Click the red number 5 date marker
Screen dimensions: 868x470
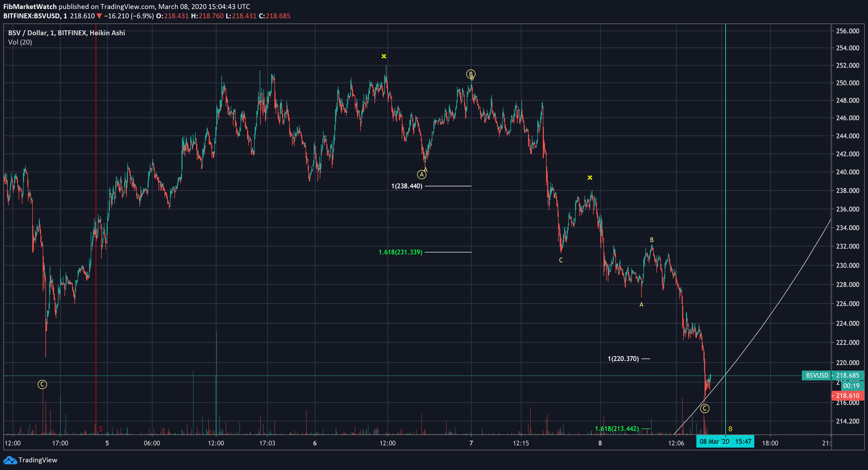[100, 429]
